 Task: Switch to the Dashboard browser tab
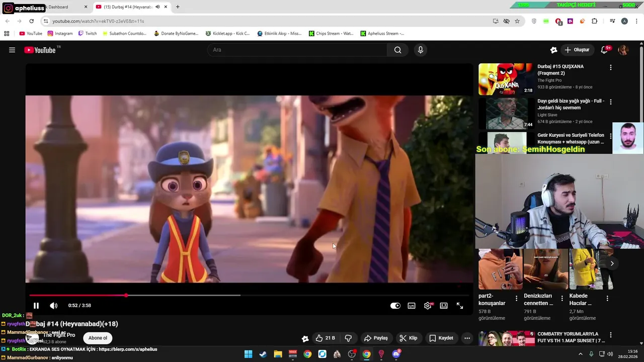(x=63, y=7)
